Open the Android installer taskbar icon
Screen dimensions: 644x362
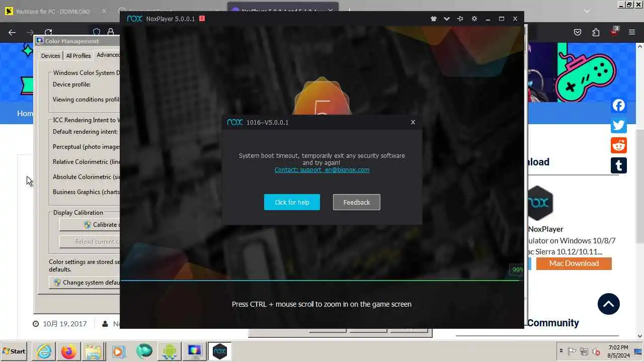tap(170, 351)
